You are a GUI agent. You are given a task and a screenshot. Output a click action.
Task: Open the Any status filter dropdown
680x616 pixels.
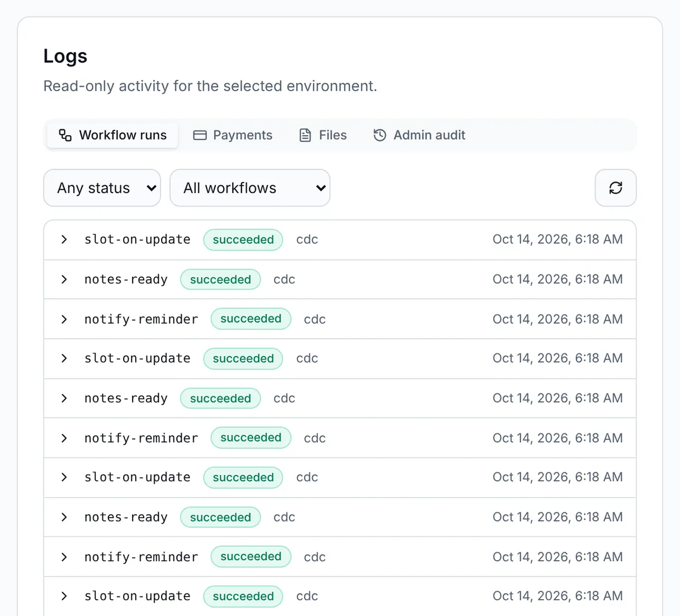(102, 188)
